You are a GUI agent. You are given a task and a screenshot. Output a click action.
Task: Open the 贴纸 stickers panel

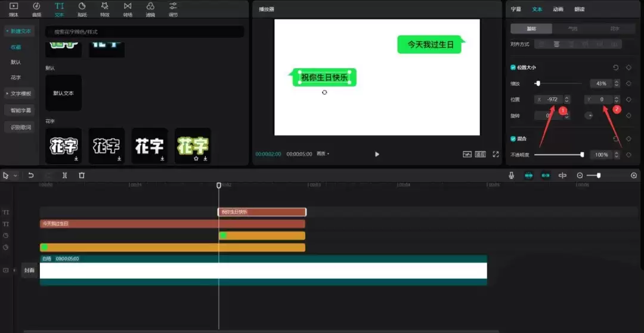tap(82, 8)
